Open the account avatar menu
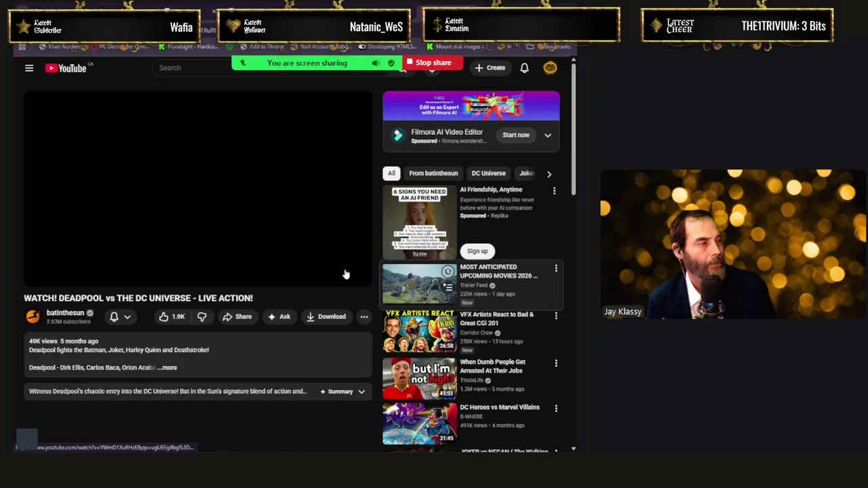 [x=550, y=68]
